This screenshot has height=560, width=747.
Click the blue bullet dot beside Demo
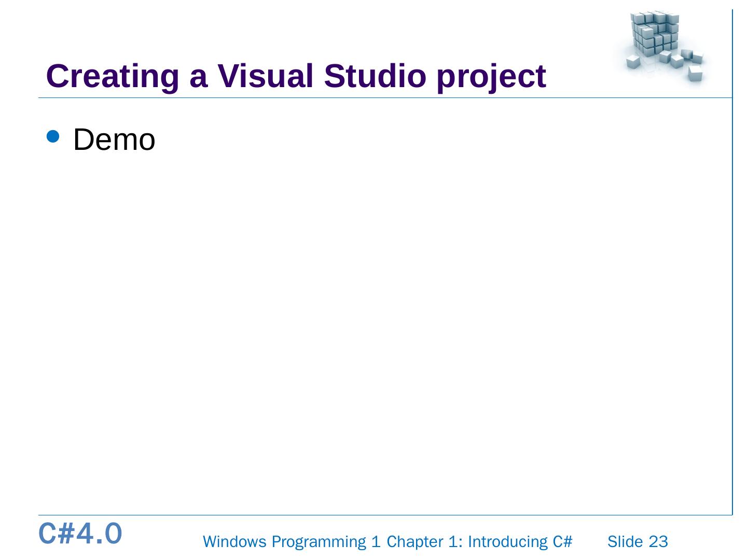pos(53,136)
